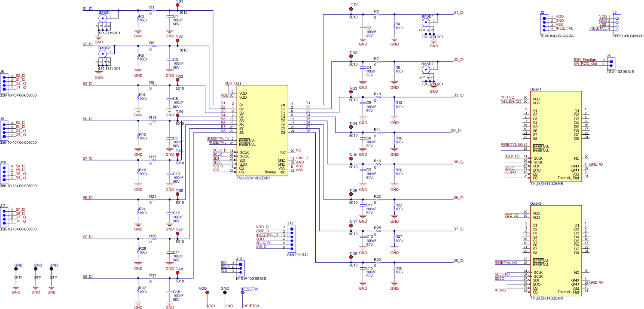Select resistor R32 symbol

138,290
